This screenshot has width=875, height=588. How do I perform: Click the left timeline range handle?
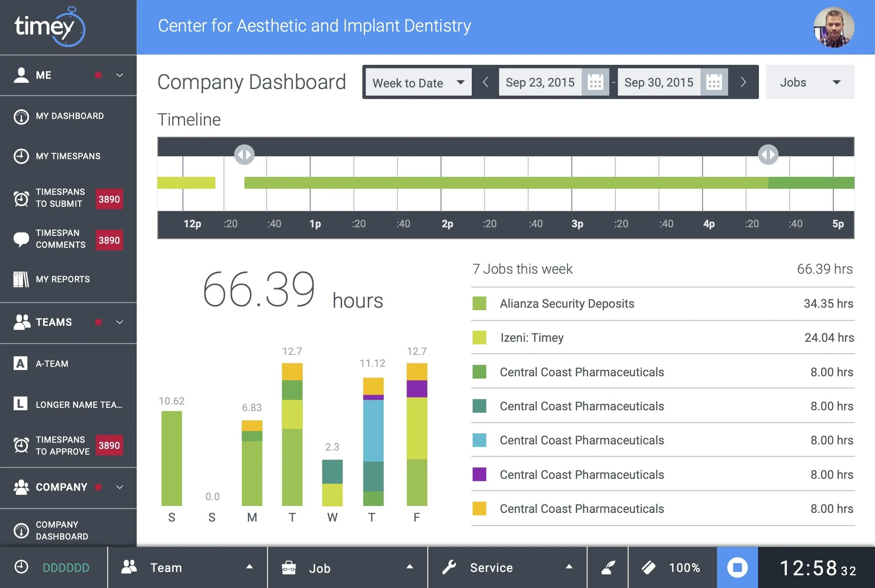click(244, 155)
